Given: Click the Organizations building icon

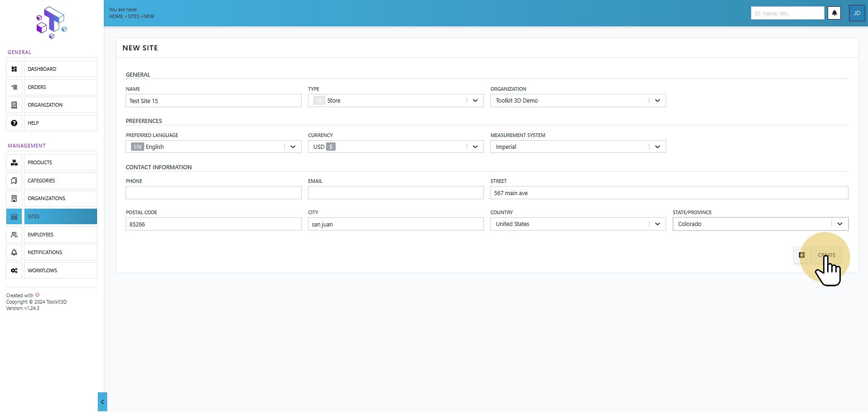Looking at the screenshot, I should click(x=14, y=198).
